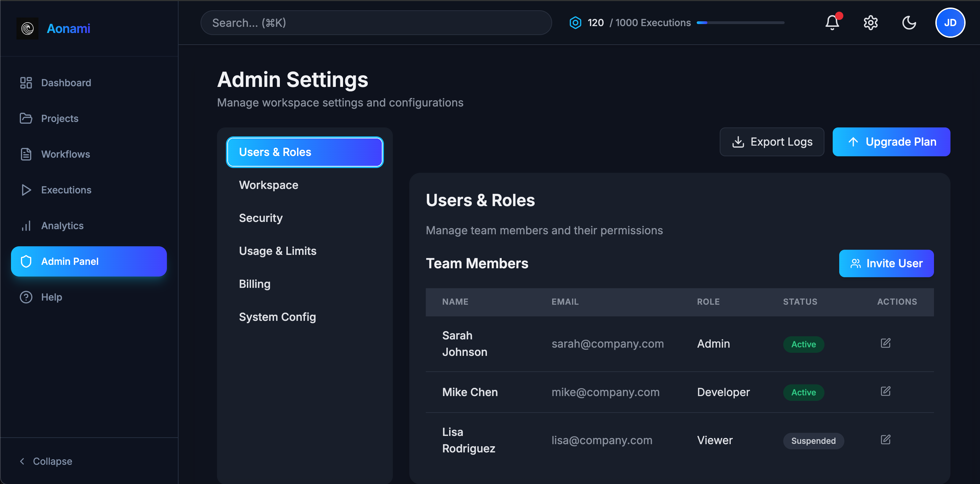The height and width of the screenshot is (484, 980).
Task: Open the Projects section
Action: coord(89,118)
